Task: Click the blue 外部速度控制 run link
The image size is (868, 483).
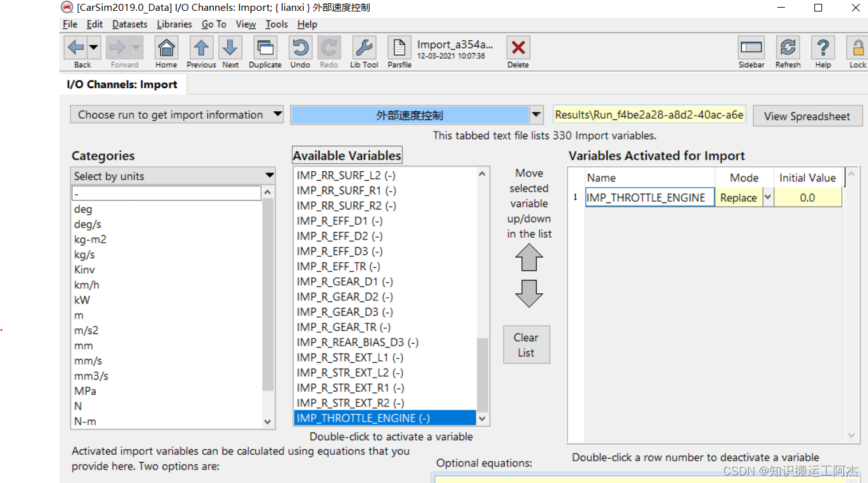Action: point(410,115)
